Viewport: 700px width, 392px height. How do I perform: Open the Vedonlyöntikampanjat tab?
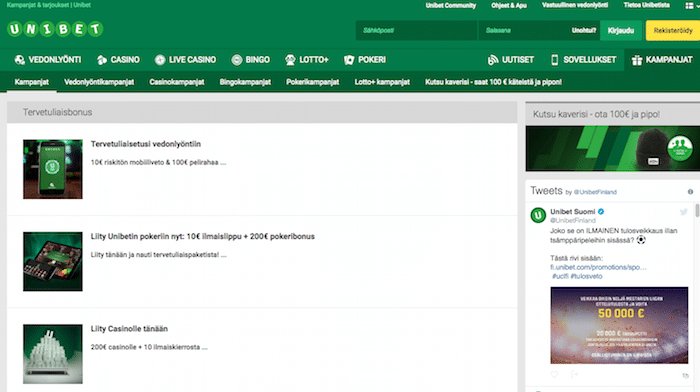[99, 82]
